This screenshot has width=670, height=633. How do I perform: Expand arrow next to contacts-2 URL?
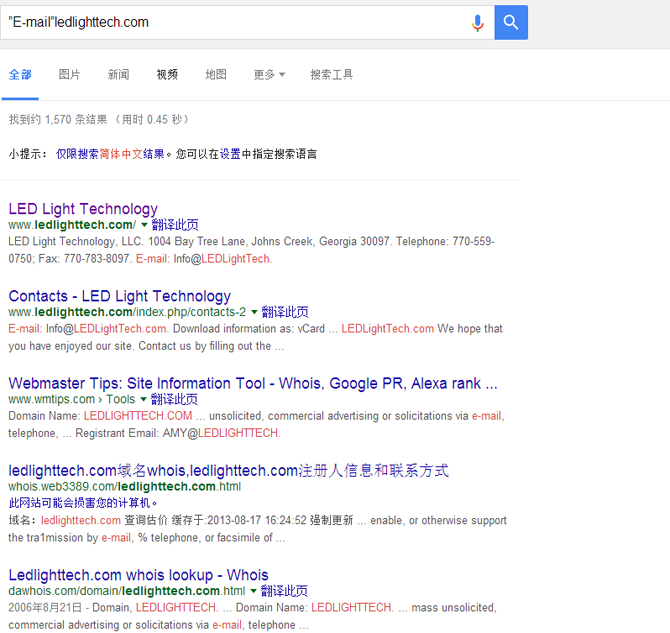[x=254, y=312]
